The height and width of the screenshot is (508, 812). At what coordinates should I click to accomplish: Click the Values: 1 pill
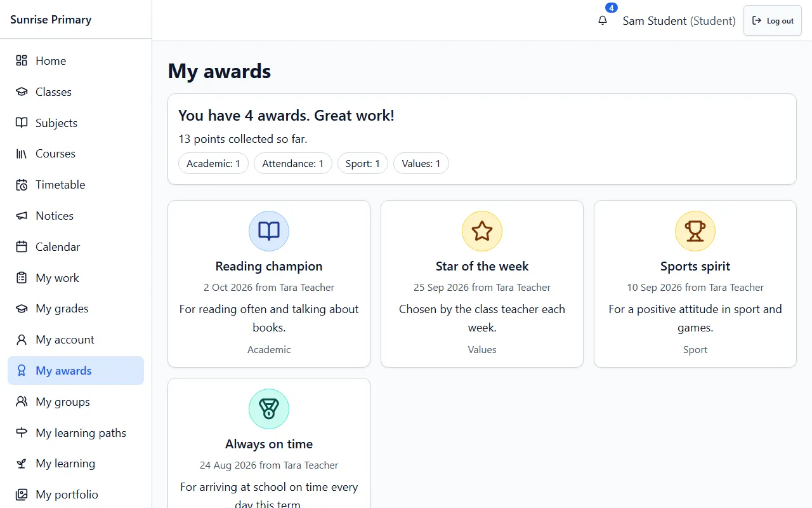(x=421, y=163)
